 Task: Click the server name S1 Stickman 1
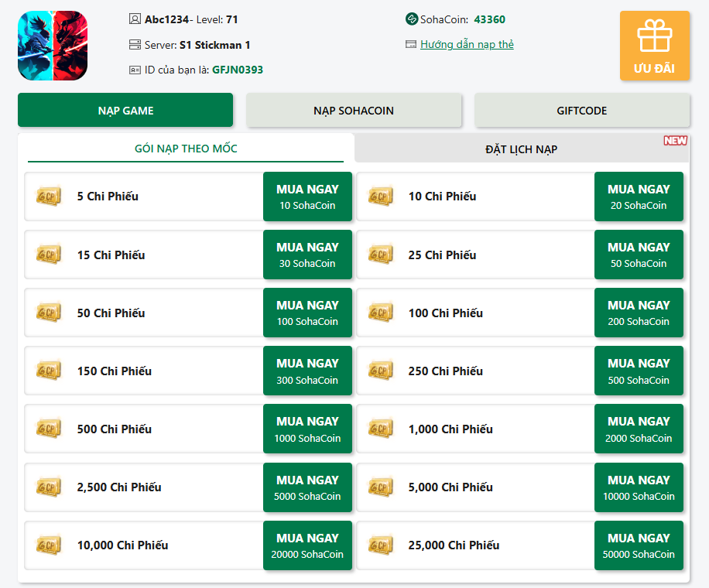tap(214, 45)
